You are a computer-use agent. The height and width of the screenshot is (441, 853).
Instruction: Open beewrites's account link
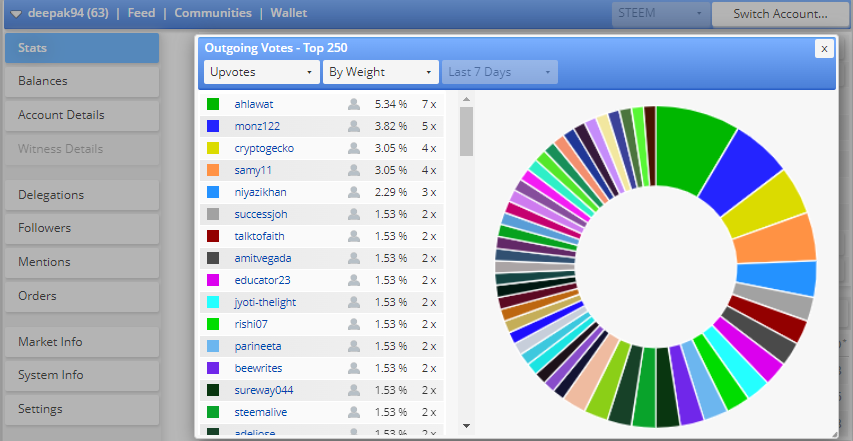(x=258, y=368)
